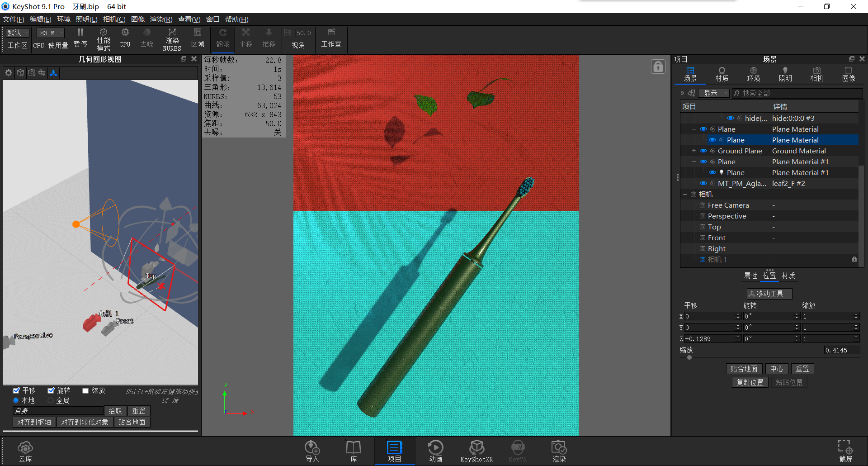Open the 渲染 NURBS toolbar function
The width and height of the screenshot is (868, 466).
click(172, 38)
